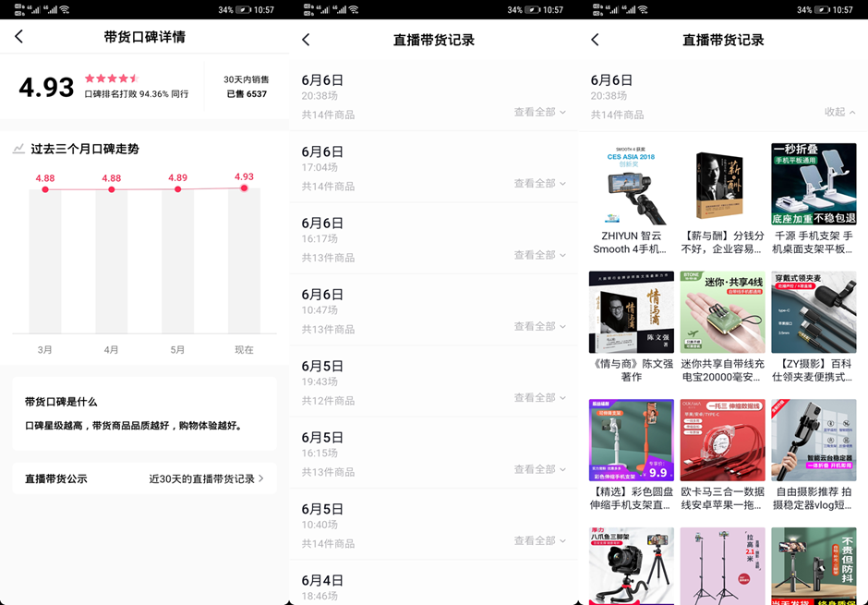Screen dimensions: 868x605
Task: Expand 查看全部 for the 6月6日 17:04场 record
Action: (536, 185)
